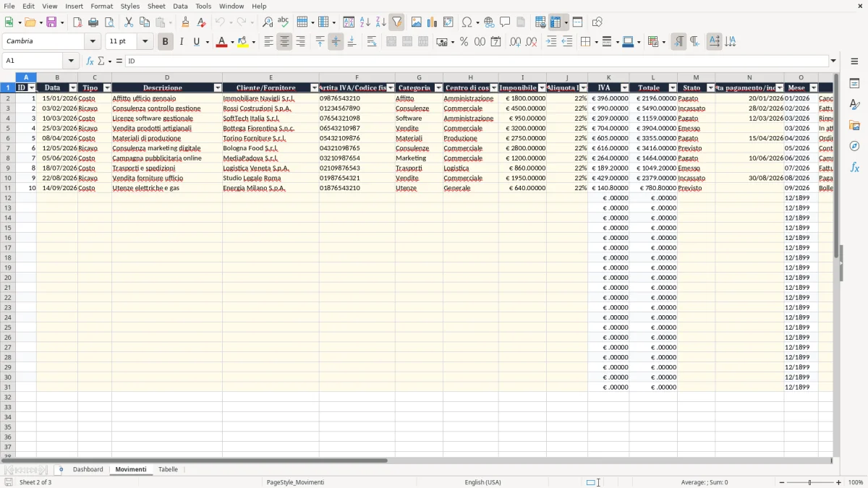The height and width of the screenshot is (488, 868).
Task: Adjust the zoom slider
Action: (809, 482)
